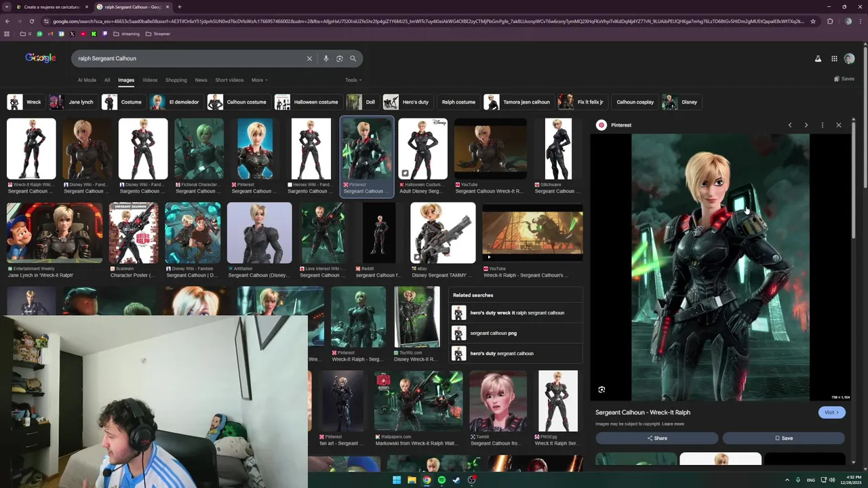Click the magnifier search icon in the search bar

click(353, 58)
